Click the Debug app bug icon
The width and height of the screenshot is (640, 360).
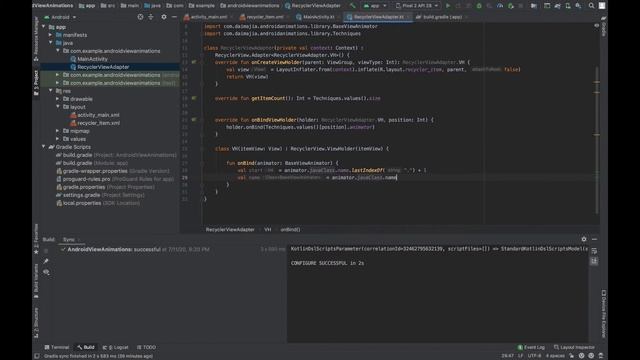479,6
